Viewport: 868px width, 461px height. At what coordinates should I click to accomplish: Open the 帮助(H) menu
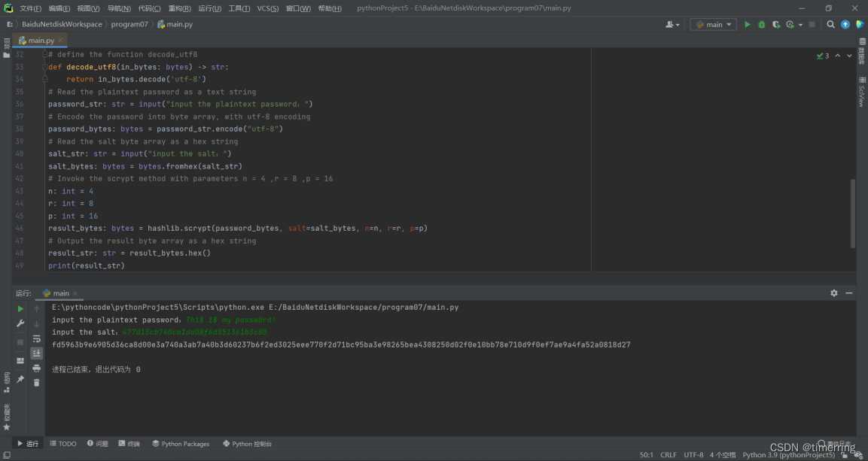click(330, 8)
